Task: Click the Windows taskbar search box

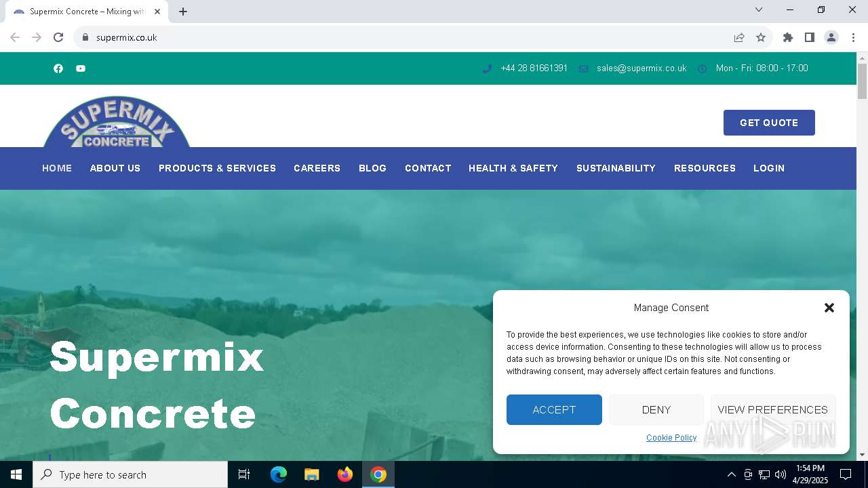Action: pyautogui.click(x=130, y=474)
